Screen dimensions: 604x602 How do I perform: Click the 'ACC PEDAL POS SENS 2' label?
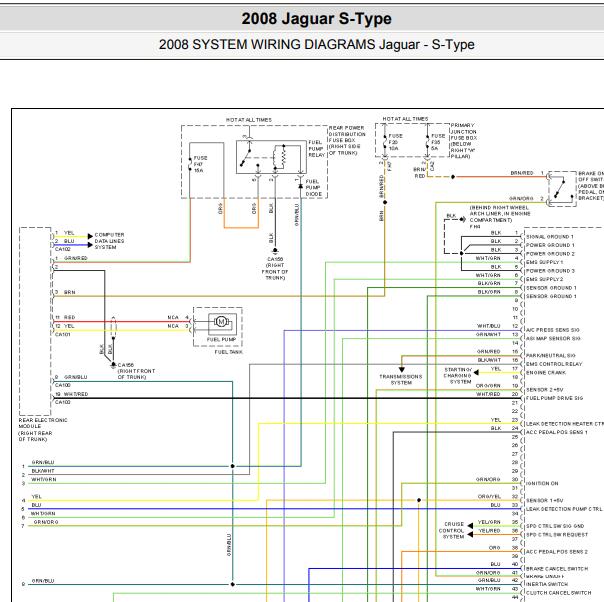pos(557,552)
